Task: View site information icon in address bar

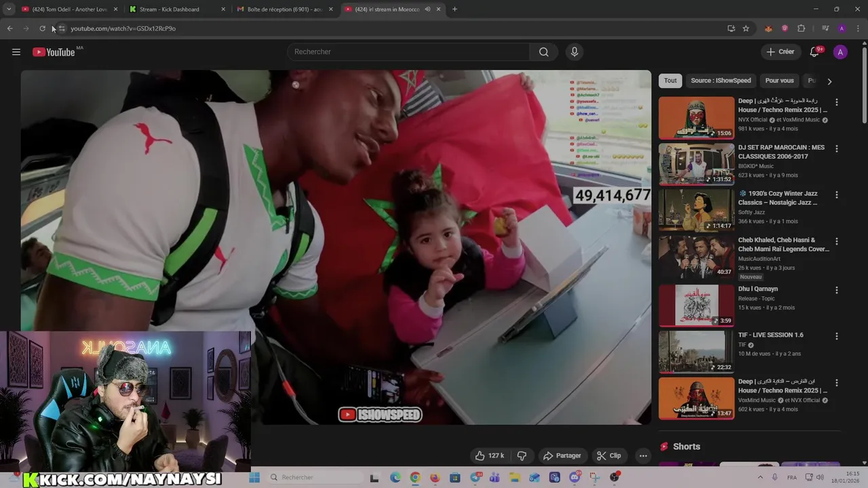Action: 61,28
